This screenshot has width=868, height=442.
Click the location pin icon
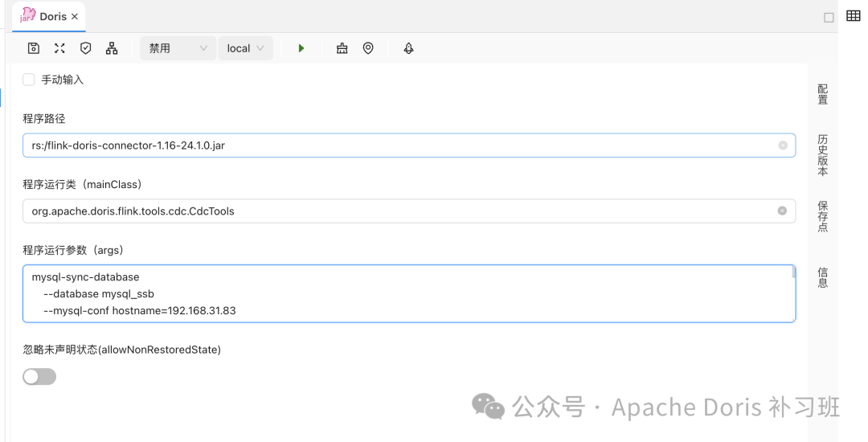click(368, 48)
